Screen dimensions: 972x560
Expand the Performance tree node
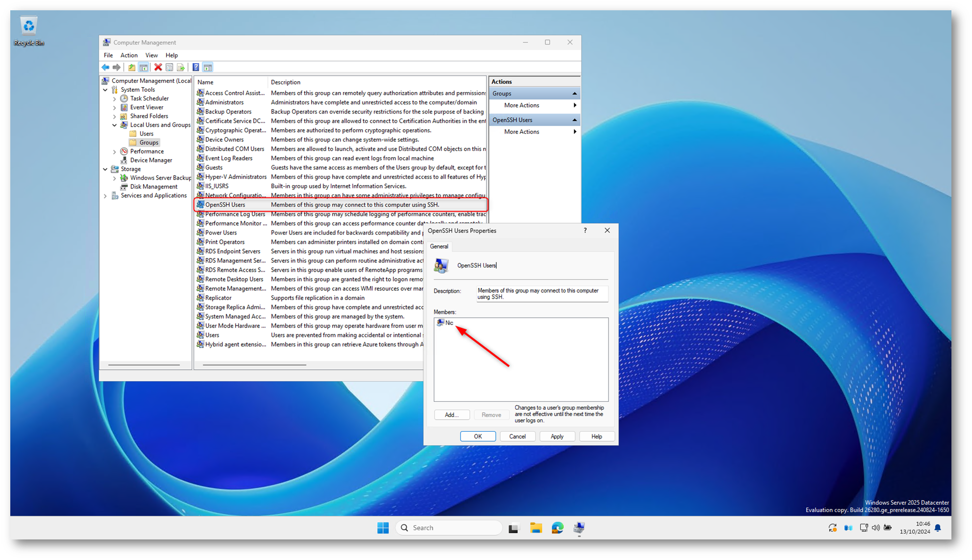point(115,152)
